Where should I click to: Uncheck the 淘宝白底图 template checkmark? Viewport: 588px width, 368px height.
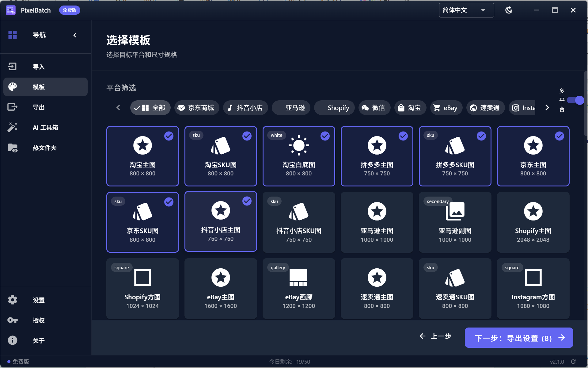pyautogui.click(x=325, y=136)
